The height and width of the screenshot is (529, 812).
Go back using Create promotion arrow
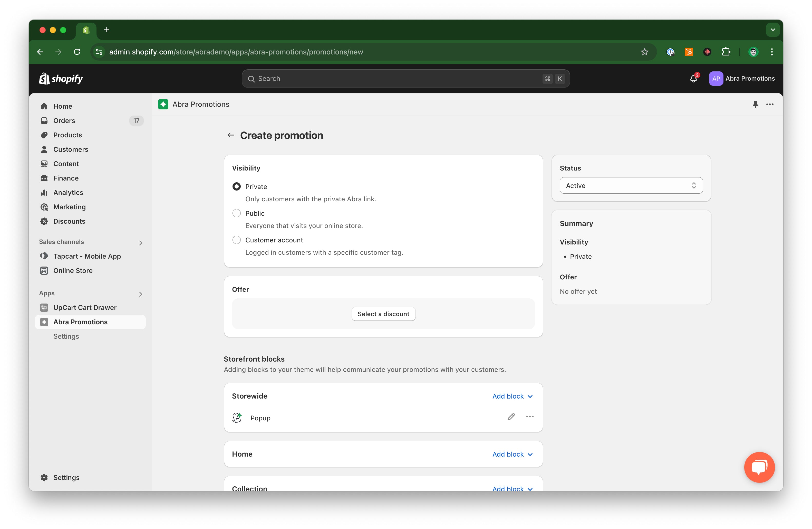click(x=231, y=136)
